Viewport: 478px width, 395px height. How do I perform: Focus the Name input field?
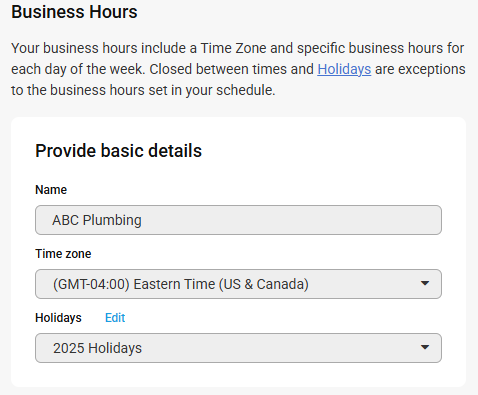click(238, 220)
